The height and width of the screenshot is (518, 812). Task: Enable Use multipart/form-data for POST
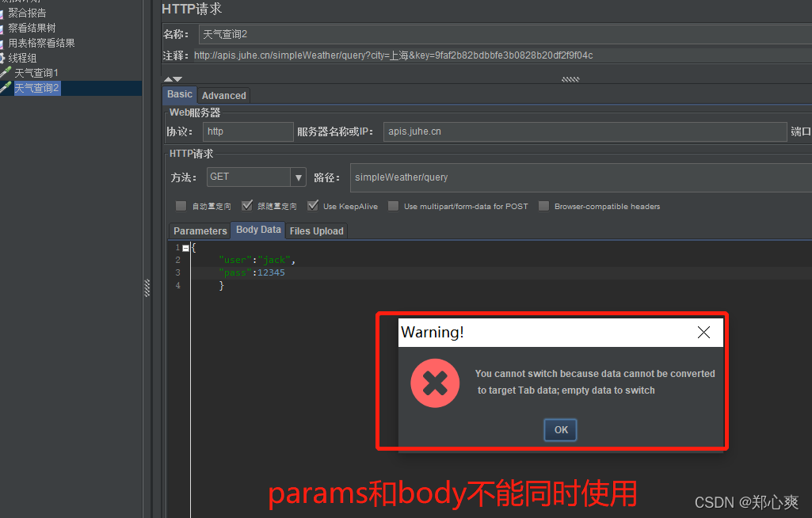click(394, 206)
